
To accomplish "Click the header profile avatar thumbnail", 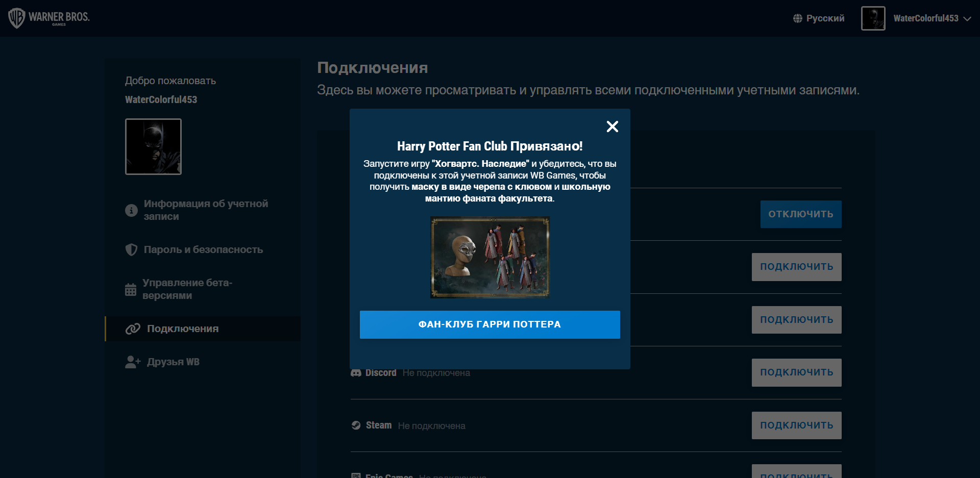I will tap(873, 18).
